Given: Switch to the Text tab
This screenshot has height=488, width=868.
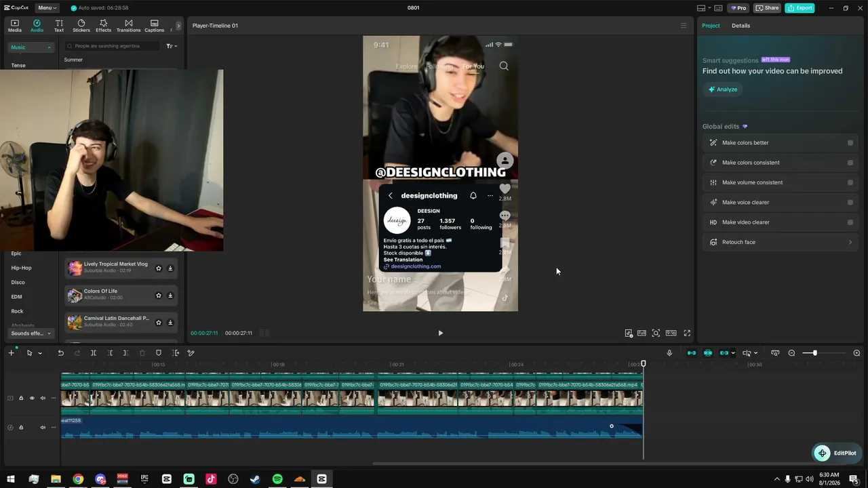Looking at the screenshot, I should pyautogui.click(x=59, y=26).
